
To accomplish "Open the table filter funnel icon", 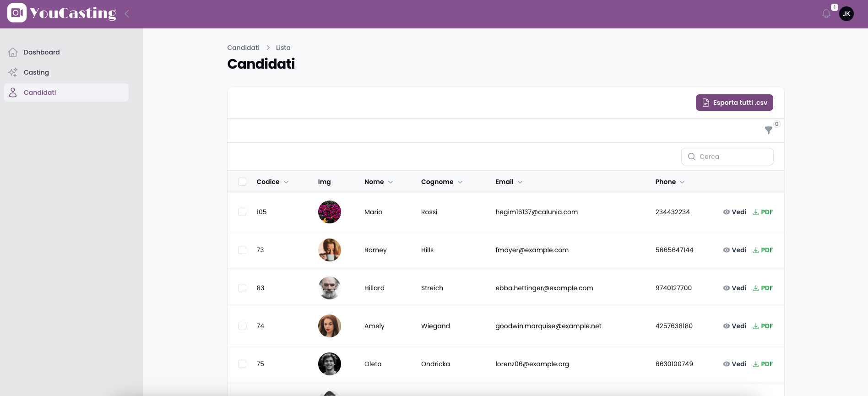I will [x=769, y=130].
